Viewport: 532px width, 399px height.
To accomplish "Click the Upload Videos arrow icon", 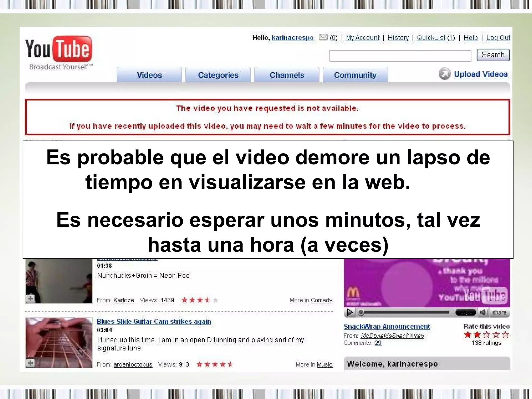I will pos(444,74).
